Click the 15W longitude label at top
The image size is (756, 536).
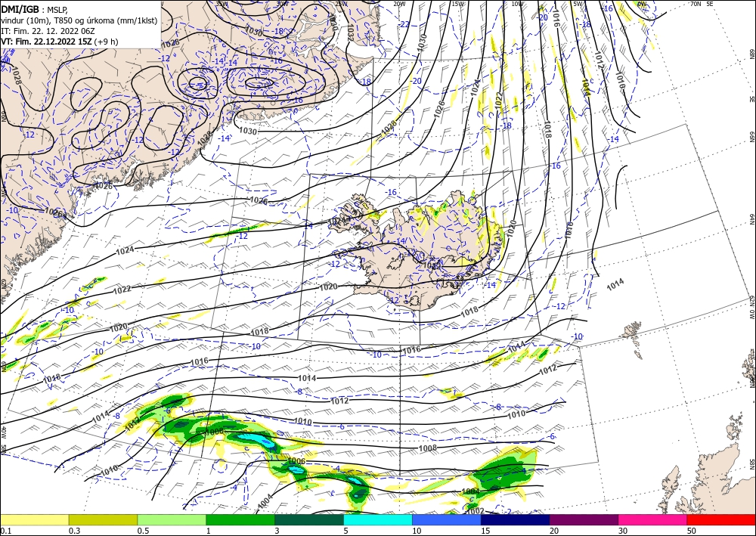point(458,4)
